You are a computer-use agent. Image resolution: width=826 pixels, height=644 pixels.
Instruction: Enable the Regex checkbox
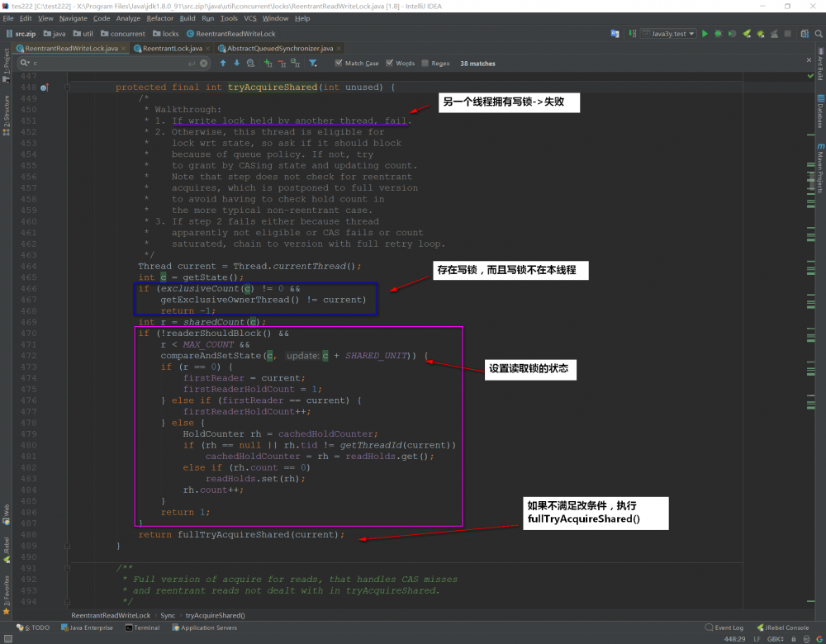(x=425, y=63)
